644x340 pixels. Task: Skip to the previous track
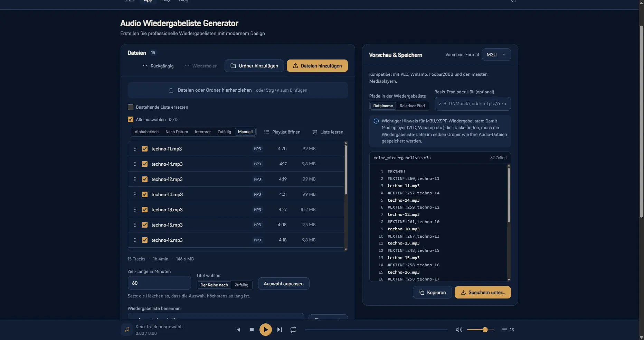[238, 330]
